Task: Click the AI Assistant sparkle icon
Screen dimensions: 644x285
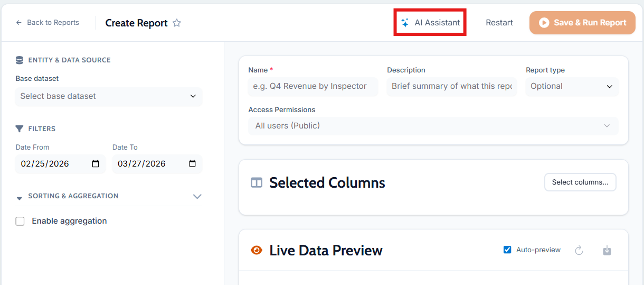Action: 405,23
